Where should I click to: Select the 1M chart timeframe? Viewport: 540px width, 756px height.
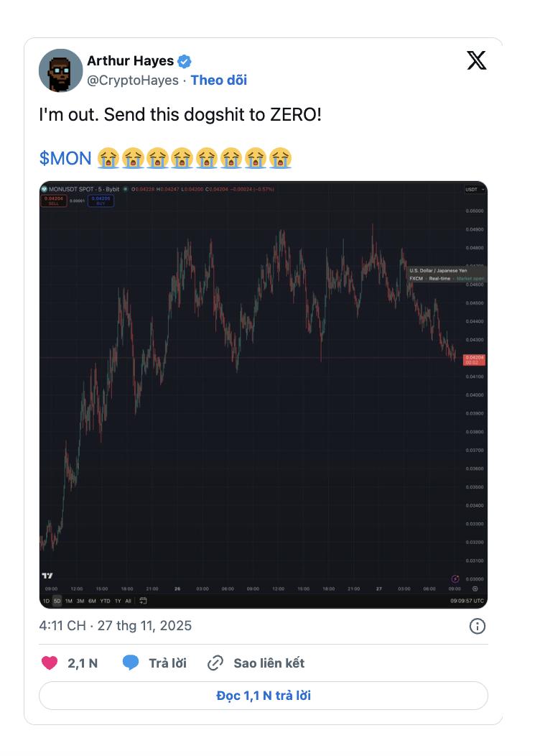69,601
